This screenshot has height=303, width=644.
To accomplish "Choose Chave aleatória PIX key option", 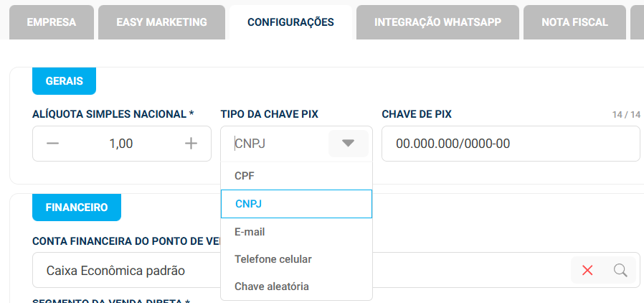I will click(272, 286).
